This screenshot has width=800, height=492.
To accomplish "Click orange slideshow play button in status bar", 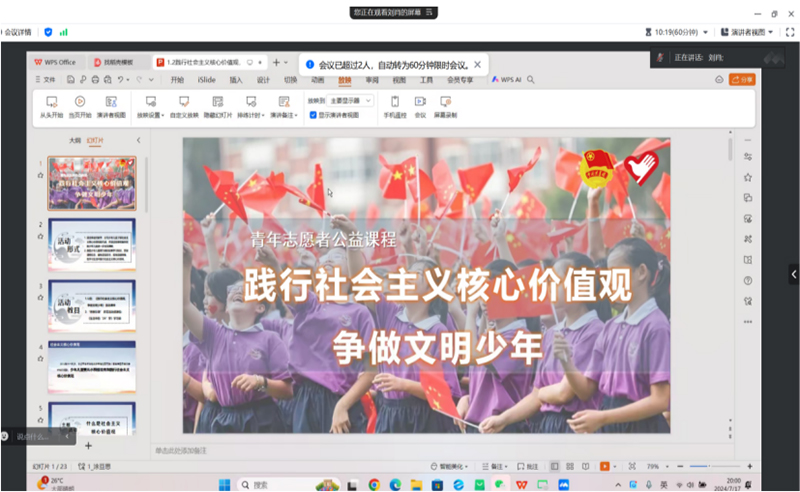I will [x=605, y=466].
